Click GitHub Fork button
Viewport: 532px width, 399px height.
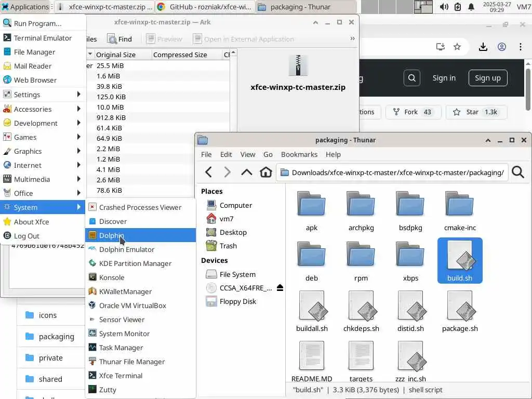pos(413,112)
